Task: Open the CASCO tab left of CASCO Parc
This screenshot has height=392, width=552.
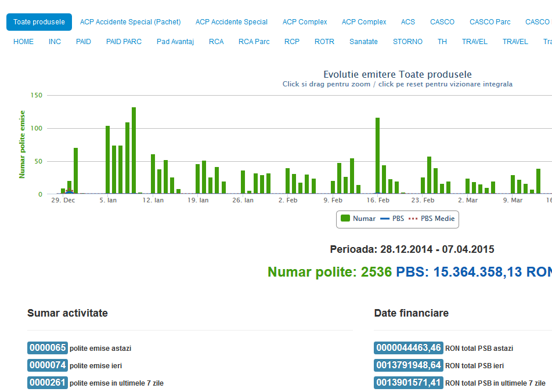Action: (442, 22)
